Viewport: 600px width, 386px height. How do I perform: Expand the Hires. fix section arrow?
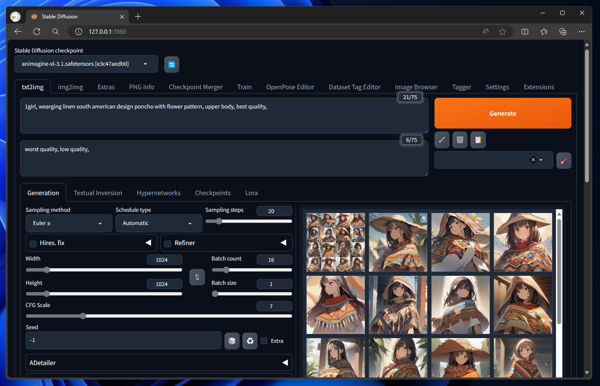(148, 243)
